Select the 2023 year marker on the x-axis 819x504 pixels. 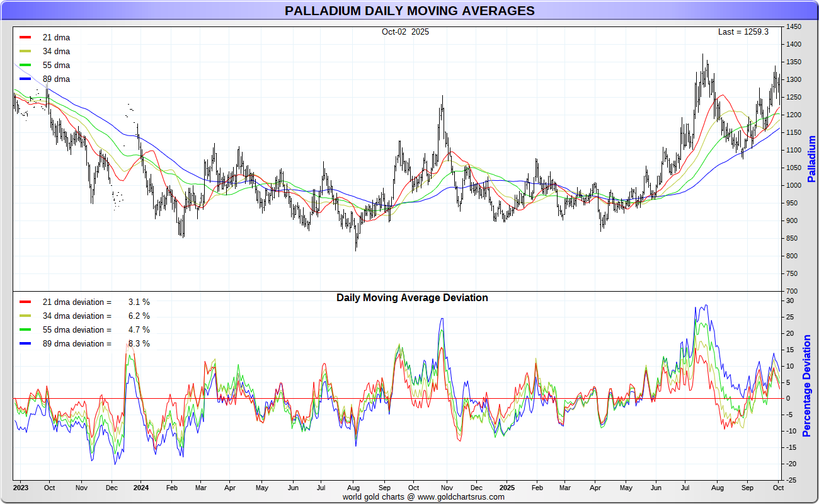21,488
